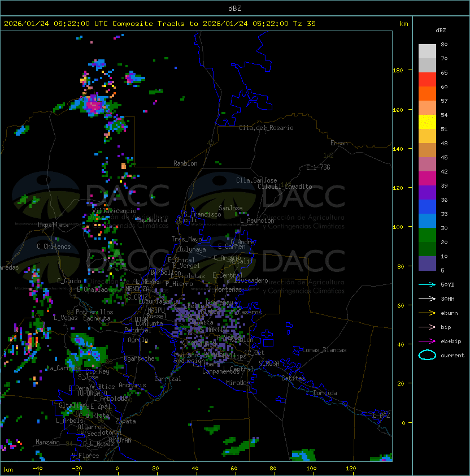Click the 'Anchoris' map label
The width and height of the screenshot is (470, 476).
[132, 385]
